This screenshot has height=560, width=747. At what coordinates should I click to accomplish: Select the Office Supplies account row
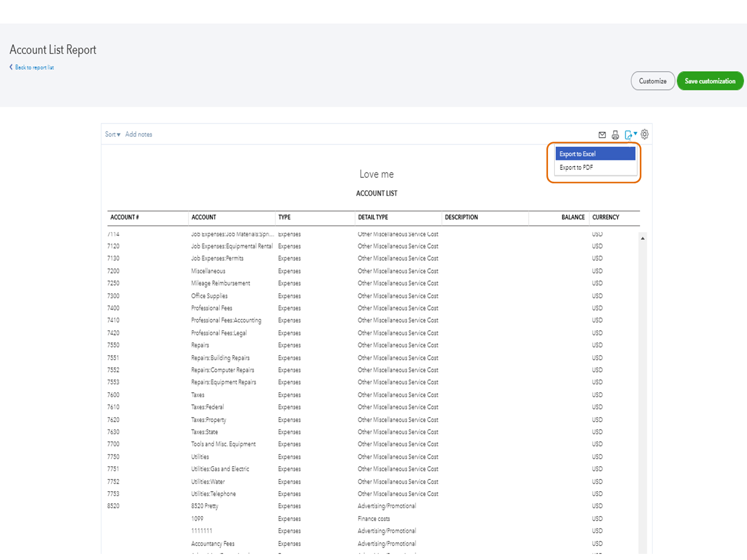coord(208,296)
